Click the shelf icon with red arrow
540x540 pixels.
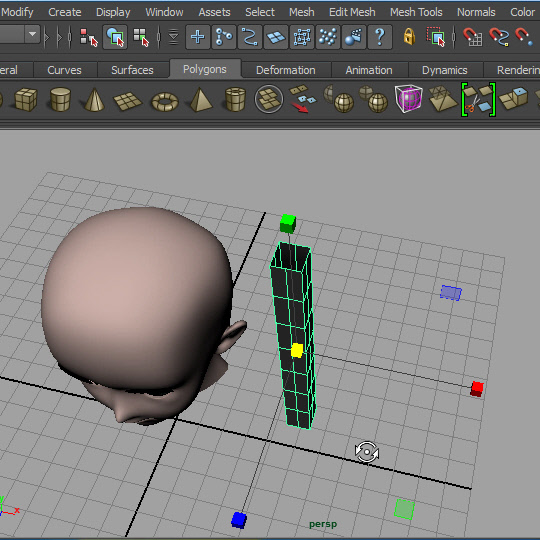pos(303,99)
